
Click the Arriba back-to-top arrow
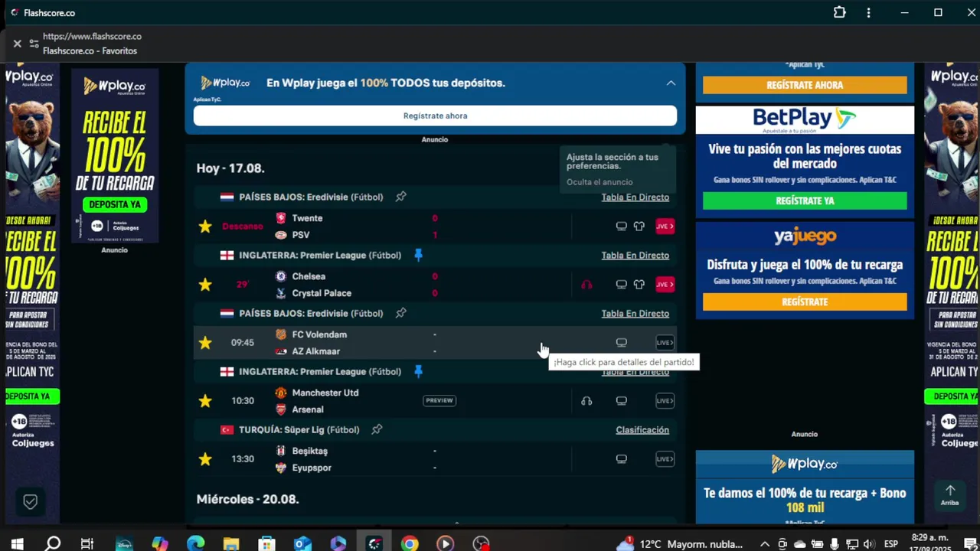pyautogui.click(x=950, y=494)
